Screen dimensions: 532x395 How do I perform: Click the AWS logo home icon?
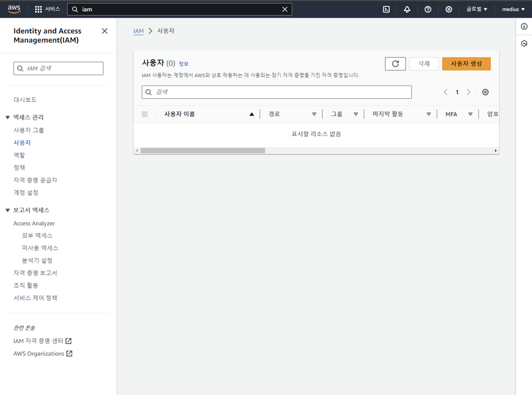point(14,9)
